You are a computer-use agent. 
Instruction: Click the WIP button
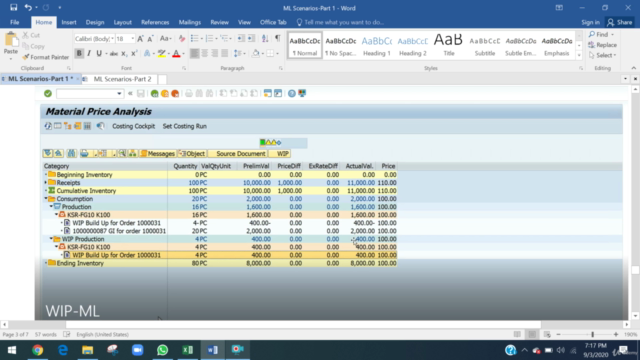pyautogui.click(x=280, y=153)
